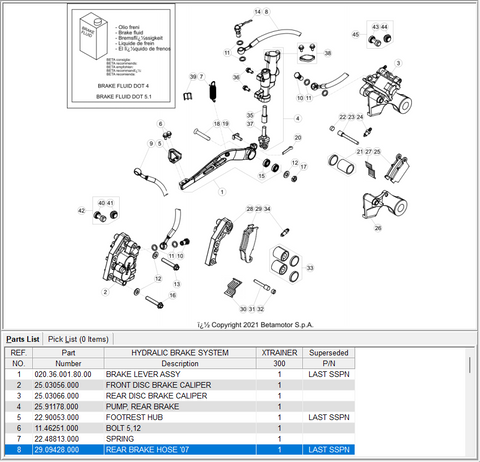Image resolution: width=480 pixels, height=462 pixels.
Task: Click callout number 14 banjo fitting
Action: (x=258, y=12)
